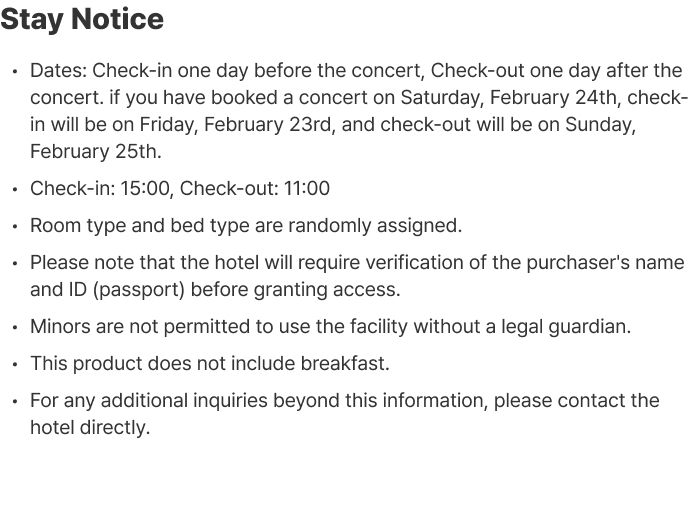Click the room type randomly assigned line

pos(246,226)
